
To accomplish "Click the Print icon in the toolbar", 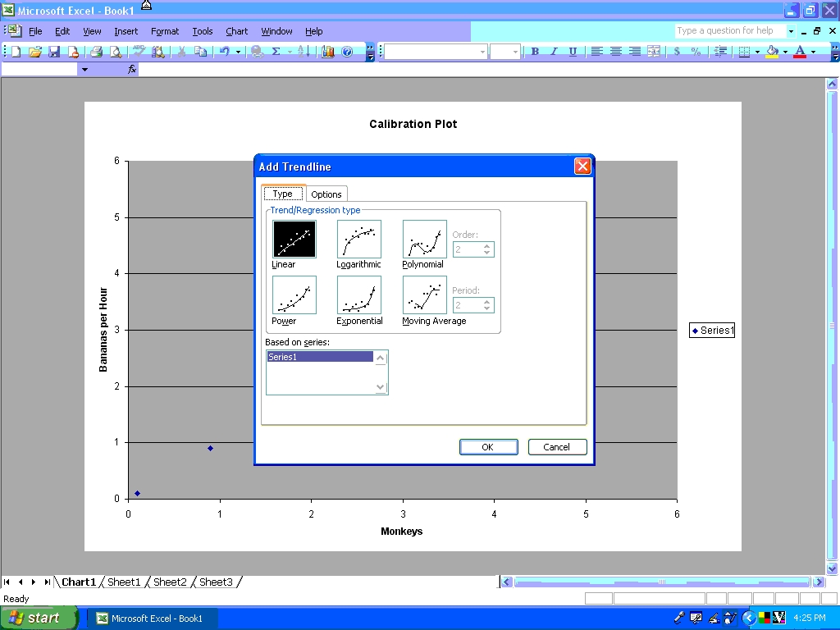I will (x=96, y=52).
